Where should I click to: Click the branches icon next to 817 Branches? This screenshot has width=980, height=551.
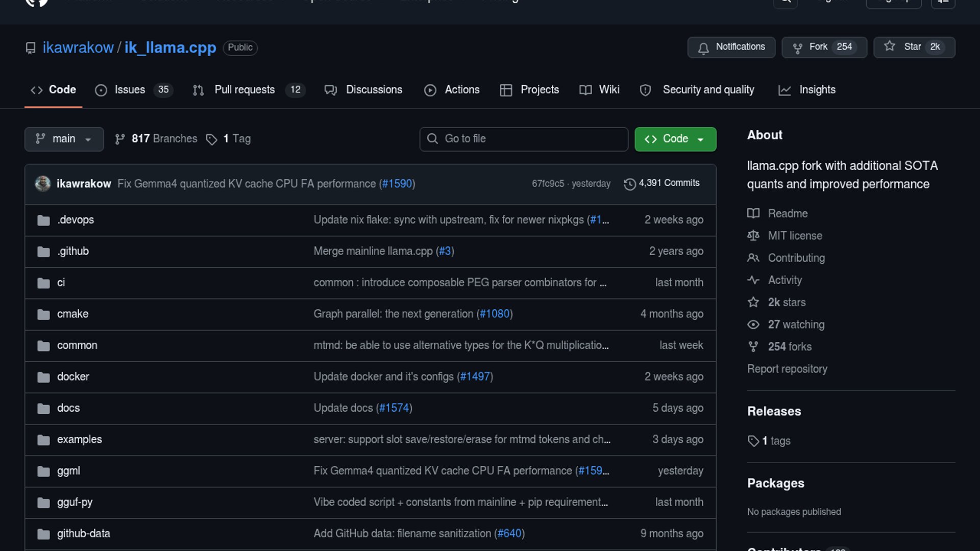[119, 139]
